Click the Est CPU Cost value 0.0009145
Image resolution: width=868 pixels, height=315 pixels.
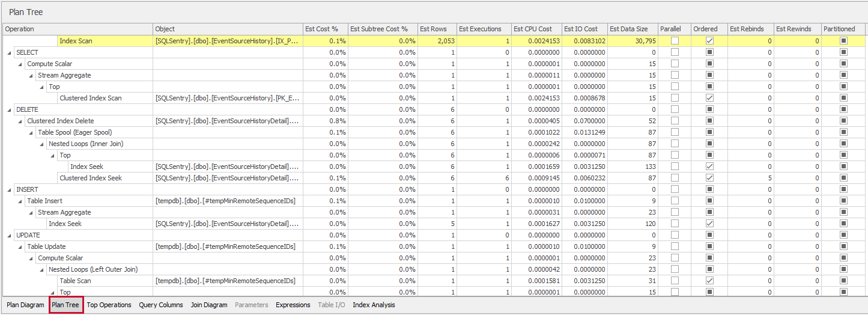(x=544, y=178)
